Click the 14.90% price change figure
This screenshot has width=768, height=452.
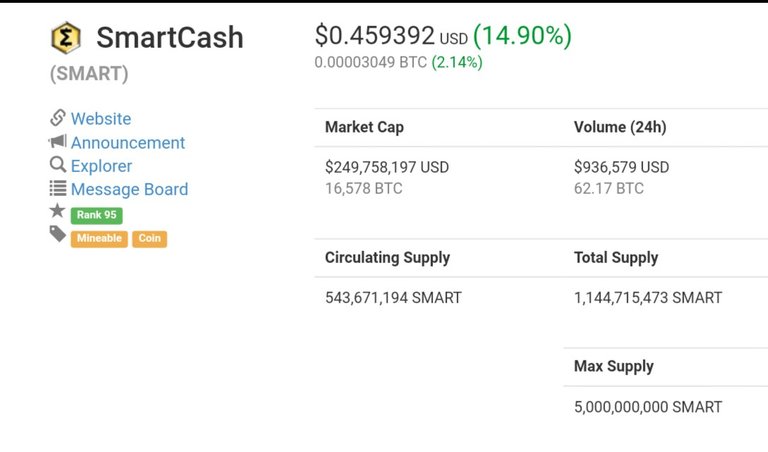coord(522,35)
